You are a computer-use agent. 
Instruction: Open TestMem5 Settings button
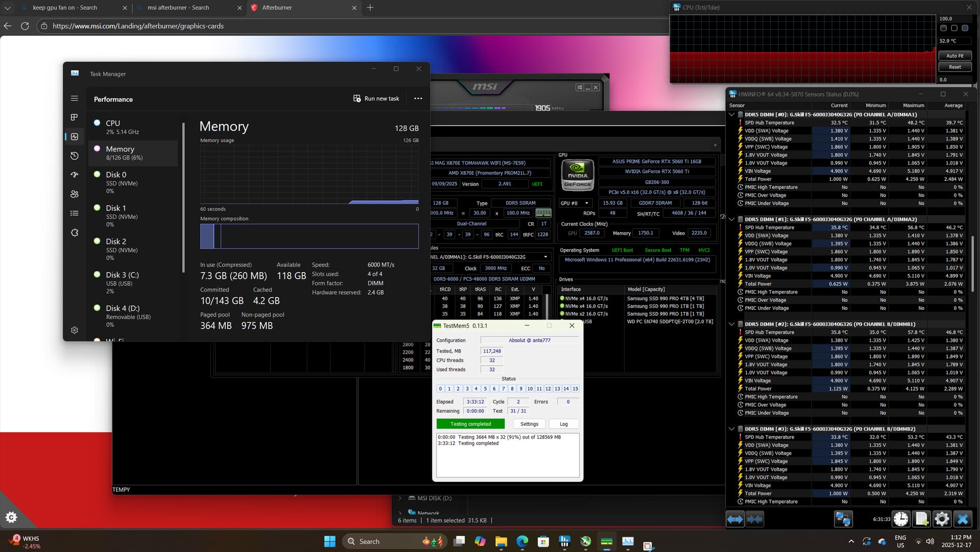529,424
